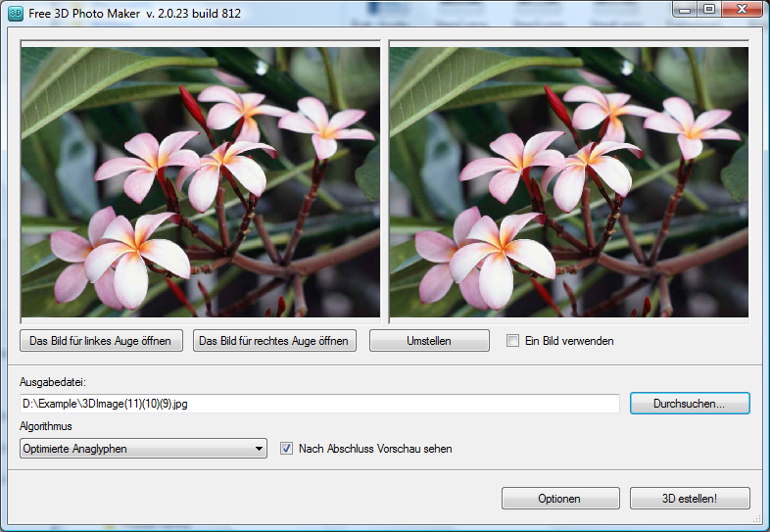Viewport: 770px width, 532px height.
Task: Open the Optionen dialog
Action: [x=560, y=498]
